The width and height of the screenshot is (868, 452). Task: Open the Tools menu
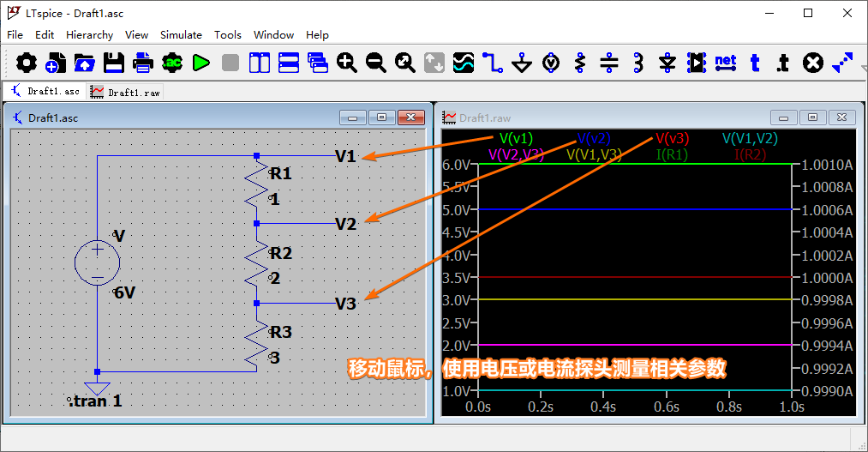point(228,35)
